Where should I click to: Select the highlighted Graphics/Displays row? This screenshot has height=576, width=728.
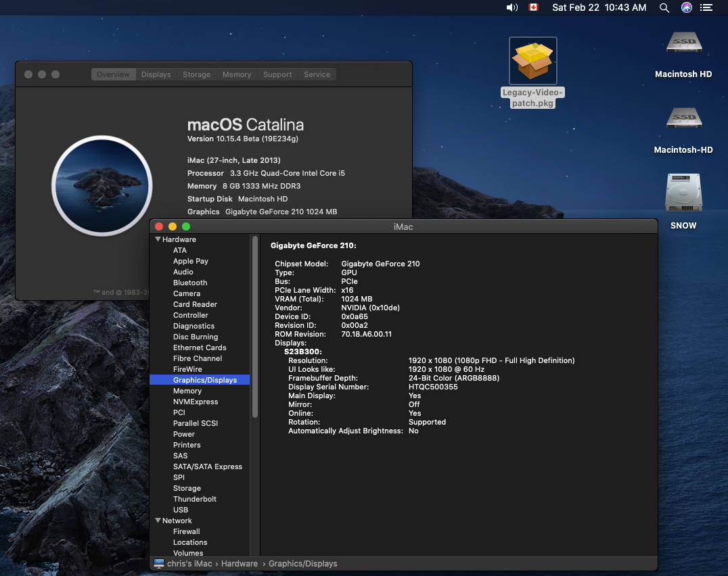[200, 380]
